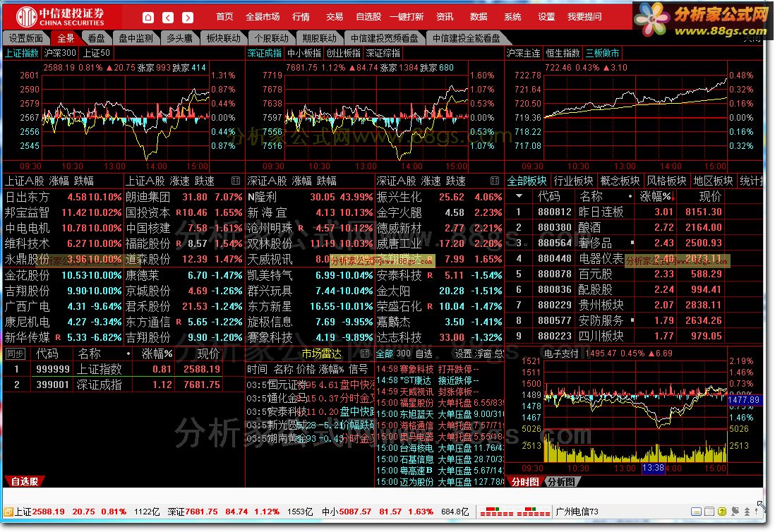Click 我要提问 in the menu bar

pyautogui.click(x=584, y=17)
